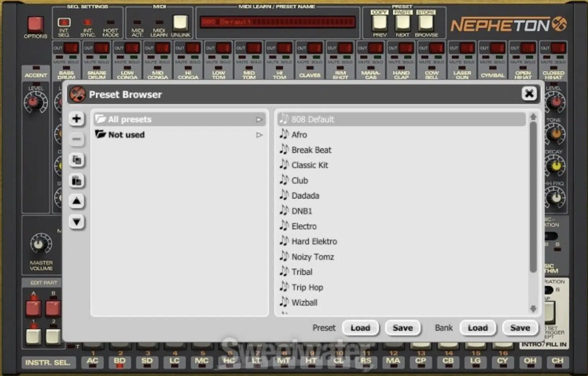Click the BROWSE preset button
Image resolution: width=588 pixels, height=376 pixels.
coord(426,23)
